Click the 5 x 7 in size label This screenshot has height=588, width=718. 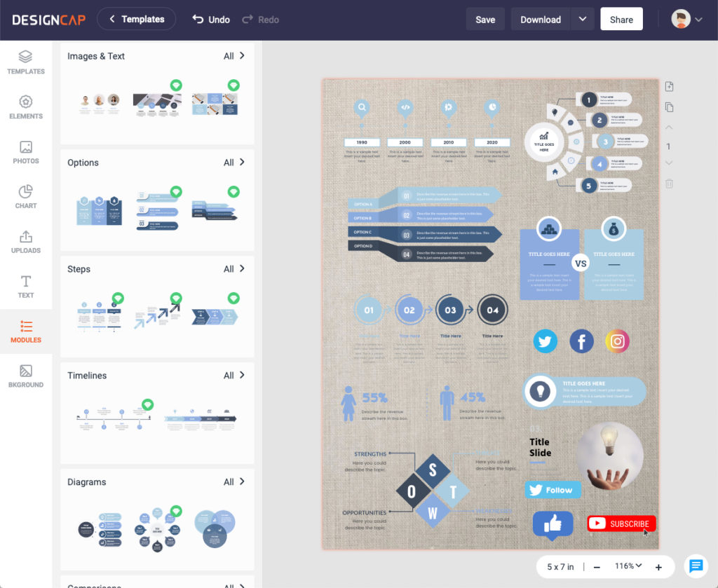click(560, 567)
